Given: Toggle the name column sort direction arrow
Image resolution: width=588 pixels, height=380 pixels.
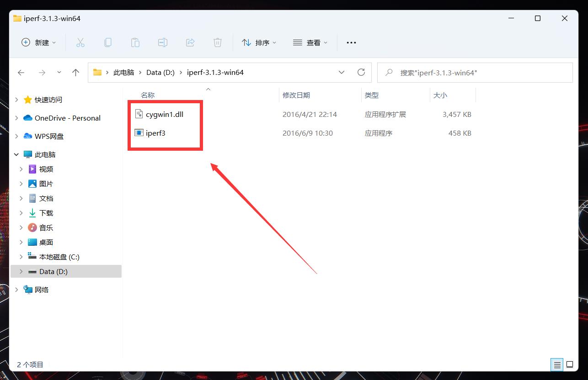Looking at the screenshot, I should click(208, 90).
